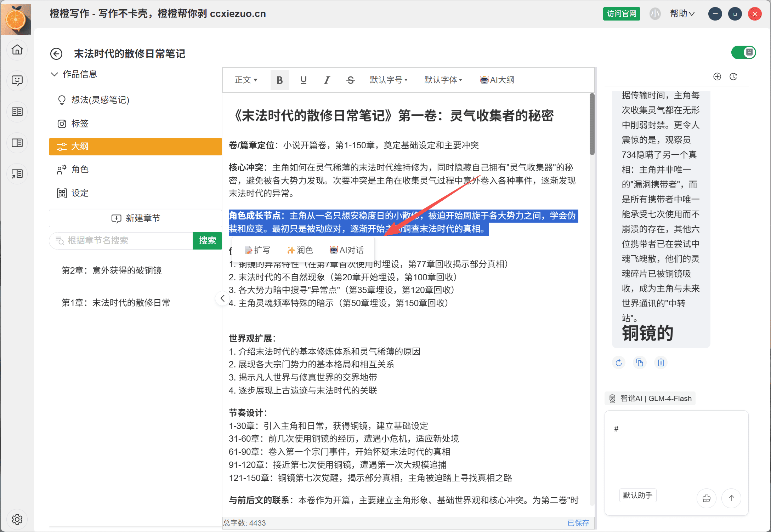Viewport: 771px width, 532px height.
Task: Open the 默认字体 font family dropdown
Action: (443, 80)
